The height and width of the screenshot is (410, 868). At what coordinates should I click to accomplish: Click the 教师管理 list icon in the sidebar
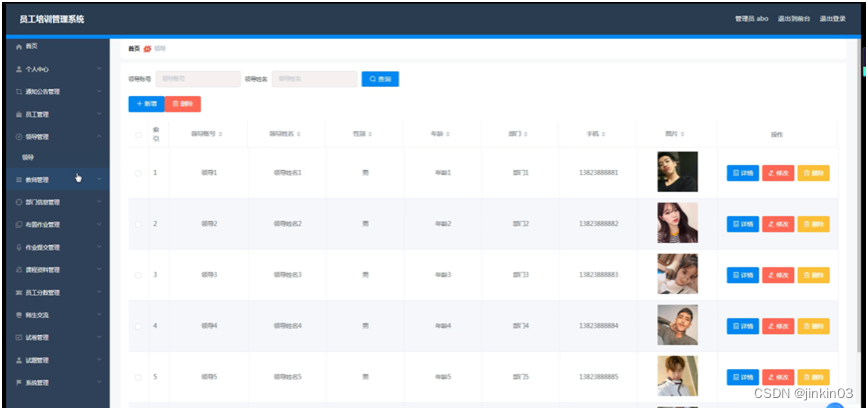pyautogui.click(x=19, y=180)
